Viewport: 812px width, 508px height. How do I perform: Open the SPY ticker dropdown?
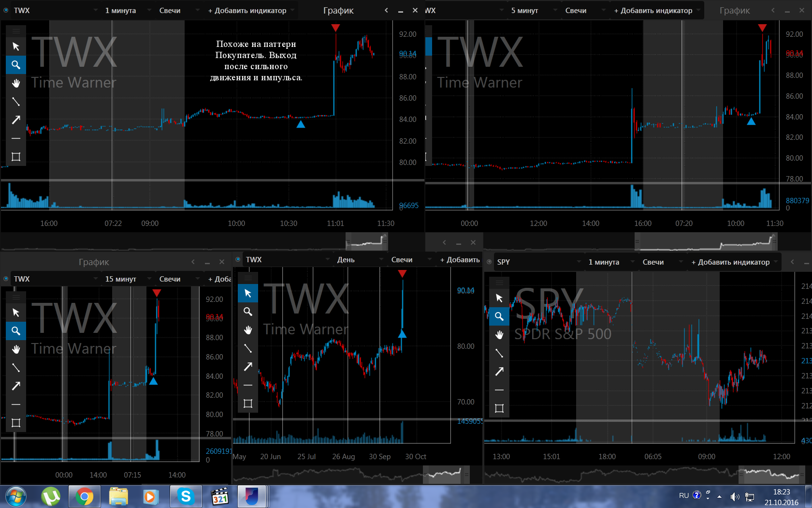[538, 262]
